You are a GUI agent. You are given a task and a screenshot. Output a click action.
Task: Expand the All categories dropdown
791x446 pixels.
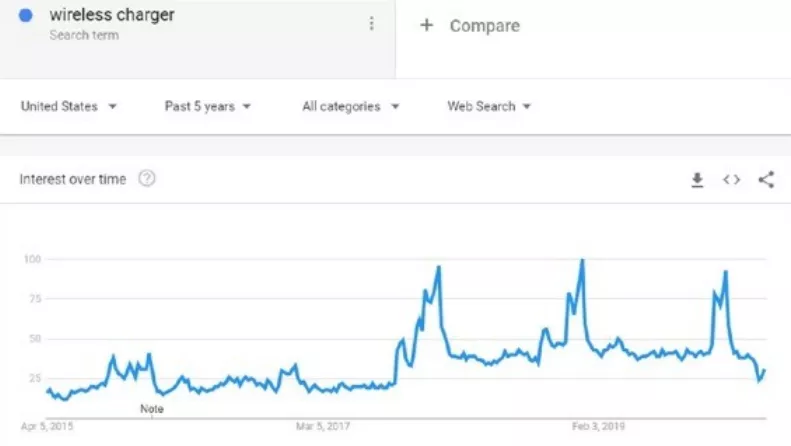351,106
